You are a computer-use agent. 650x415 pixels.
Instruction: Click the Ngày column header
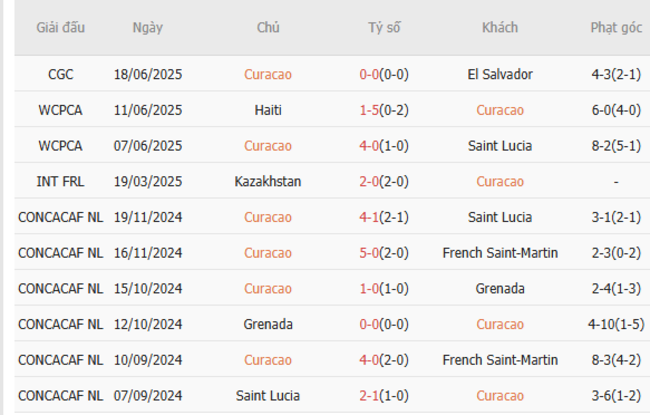148,28
